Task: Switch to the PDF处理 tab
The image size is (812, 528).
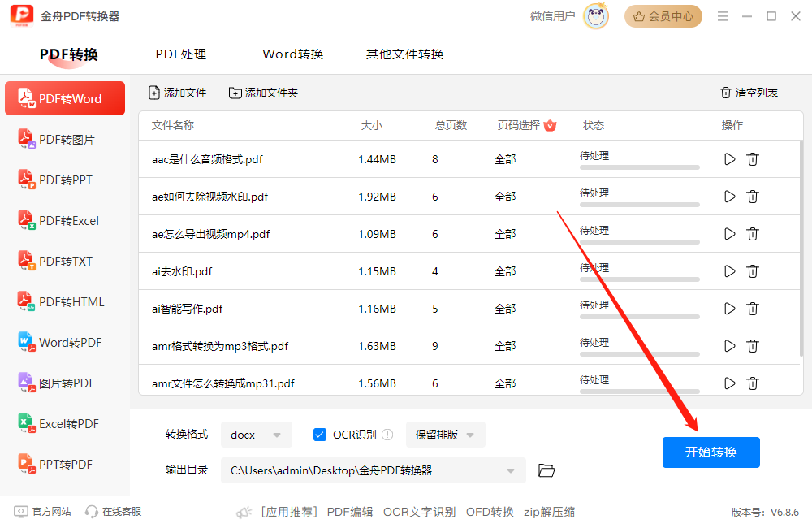Action: [180, 54]
